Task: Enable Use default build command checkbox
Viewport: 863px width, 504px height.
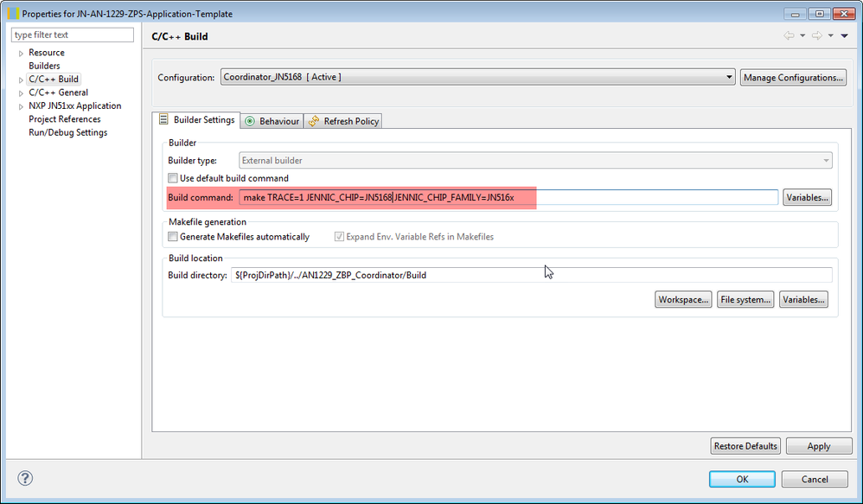Action: (173, 178)
